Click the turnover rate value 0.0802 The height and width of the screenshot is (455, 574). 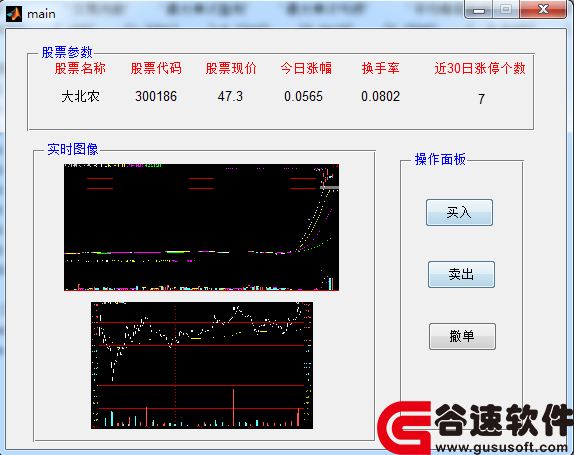click(380, 97)
